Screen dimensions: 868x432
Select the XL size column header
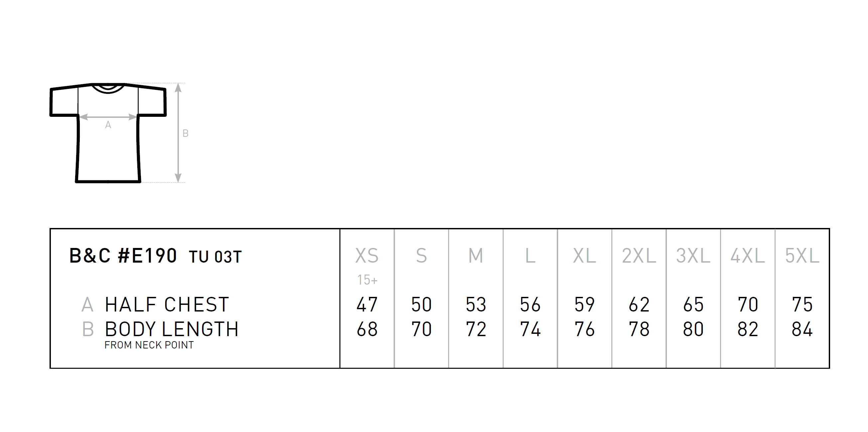tap(585, 256)
